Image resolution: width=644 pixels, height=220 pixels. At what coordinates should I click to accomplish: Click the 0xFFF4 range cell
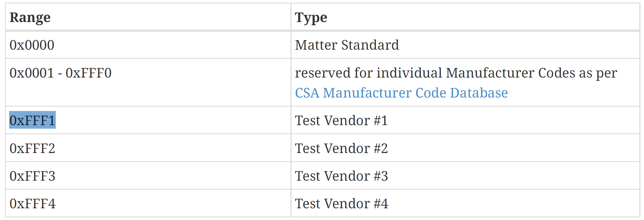[32, 204]
